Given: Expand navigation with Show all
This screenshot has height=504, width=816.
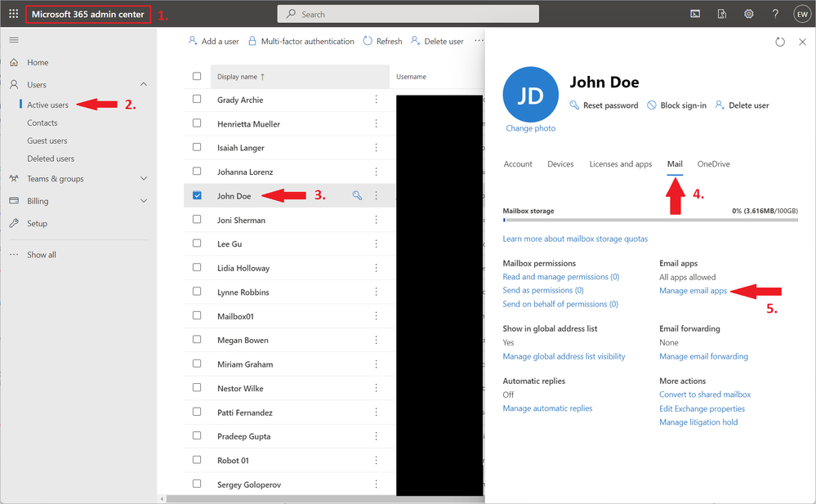Looking at the screenshot, I should (42, 255).
